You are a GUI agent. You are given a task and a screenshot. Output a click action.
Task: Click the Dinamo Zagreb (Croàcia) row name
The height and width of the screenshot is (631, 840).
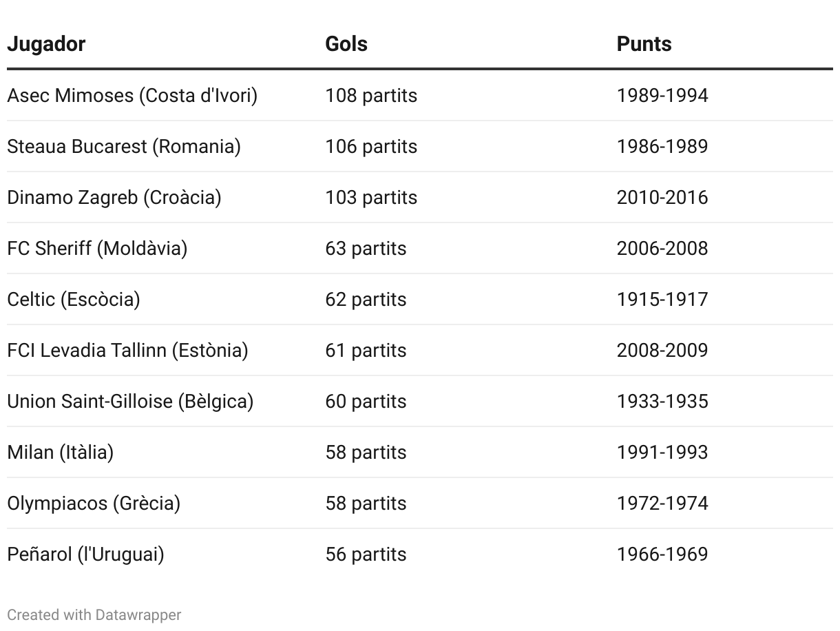tap(114, 198)
